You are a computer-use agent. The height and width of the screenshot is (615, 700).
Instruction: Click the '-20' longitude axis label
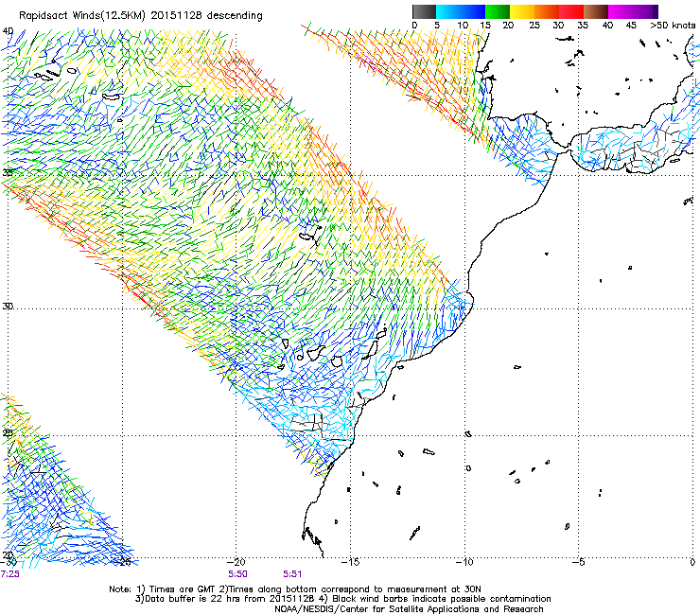[x=236, y=562]
